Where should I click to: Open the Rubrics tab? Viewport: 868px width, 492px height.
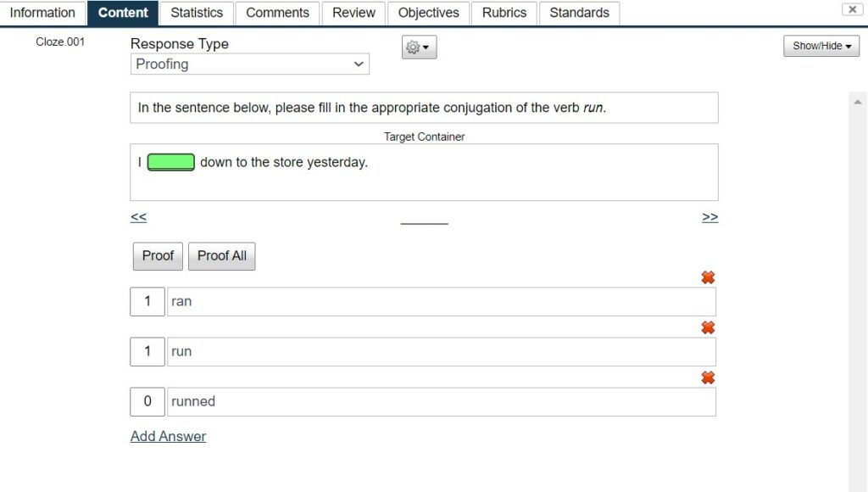click(x=504, y=13)
